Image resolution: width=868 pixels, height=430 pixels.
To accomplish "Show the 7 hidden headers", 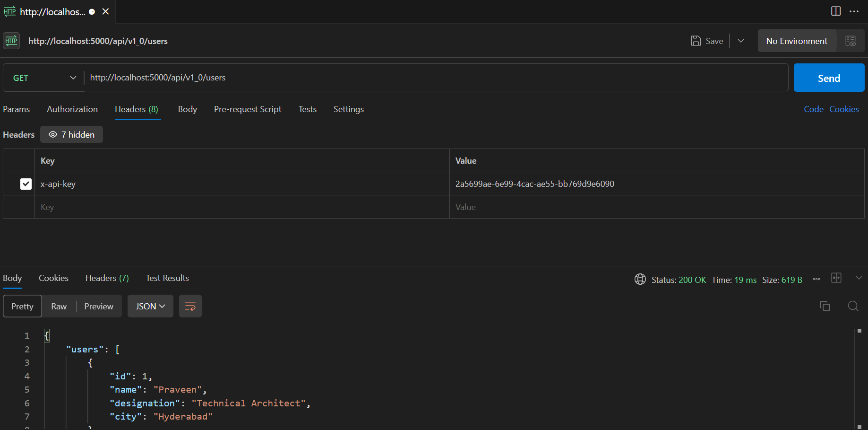I will point(71,135).
